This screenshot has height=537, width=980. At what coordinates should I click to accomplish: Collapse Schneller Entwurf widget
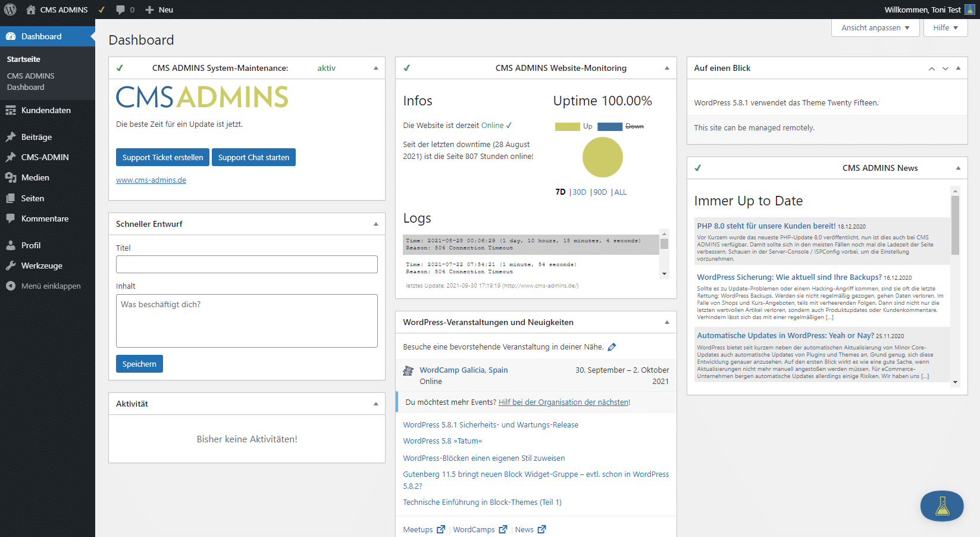(375, 224)
